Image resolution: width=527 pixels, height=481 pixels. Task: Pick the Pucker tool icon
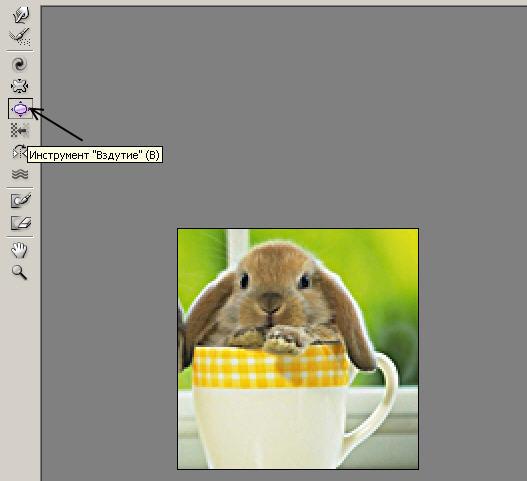pyautogui.click(x=19, y=86)
